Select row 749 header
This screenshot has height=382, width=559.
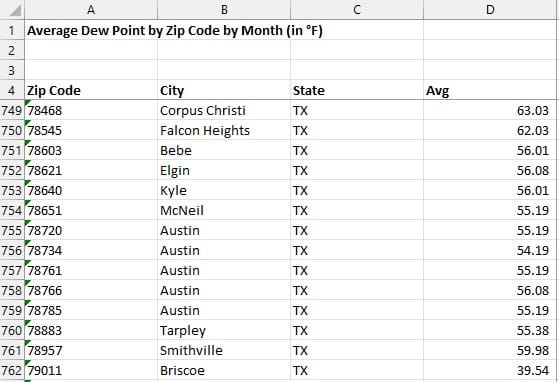click(x=12, y=110)
